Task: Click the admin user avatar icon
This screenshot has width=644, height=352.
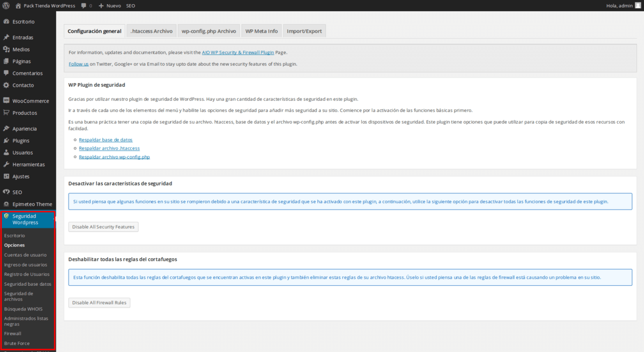Action: click(638, 6)
